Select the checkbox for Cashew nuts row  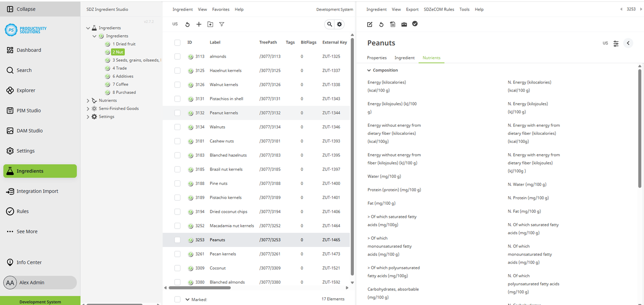tap(177, 141)
